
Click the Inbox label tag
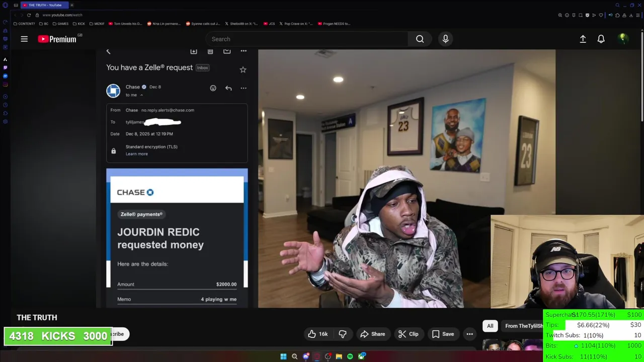click(202, 67)
